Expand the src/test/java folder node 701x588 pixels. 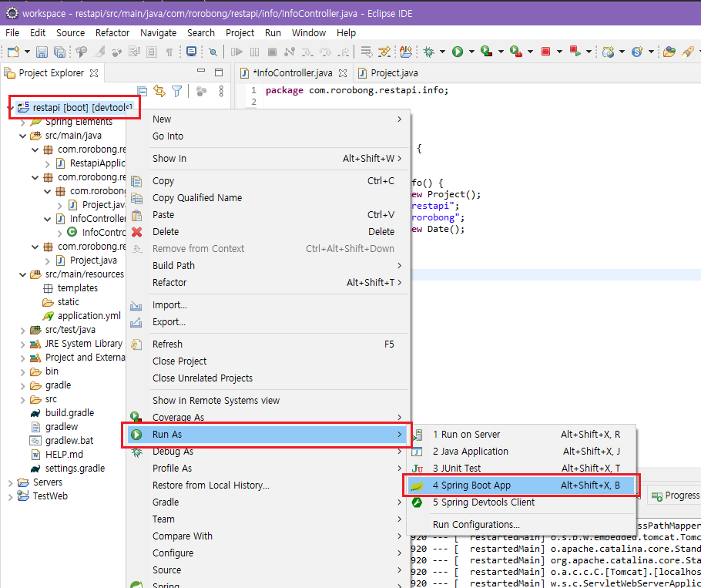pos(23,330)
